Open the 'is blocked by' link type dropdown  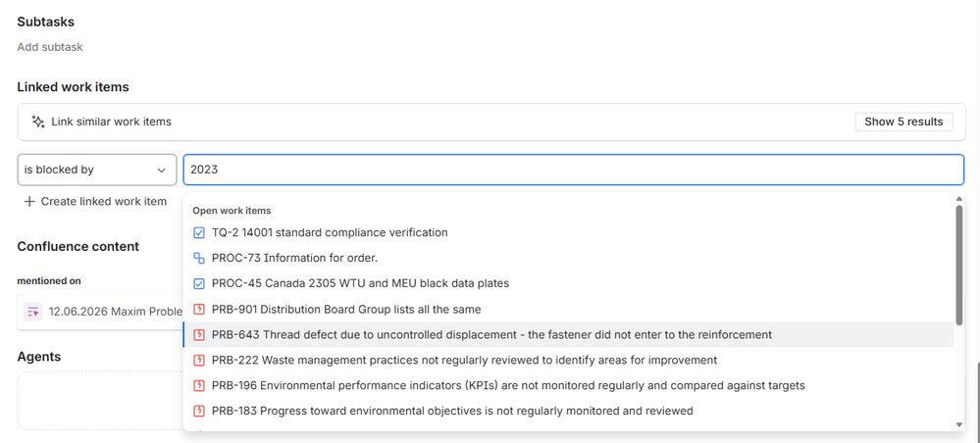97,170
